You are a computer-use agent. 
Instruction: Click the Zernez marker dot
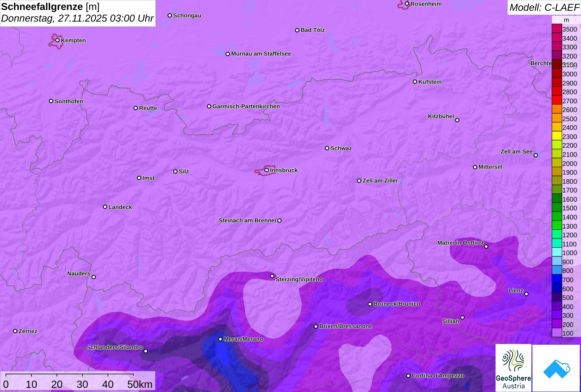(x=15, y=331)
